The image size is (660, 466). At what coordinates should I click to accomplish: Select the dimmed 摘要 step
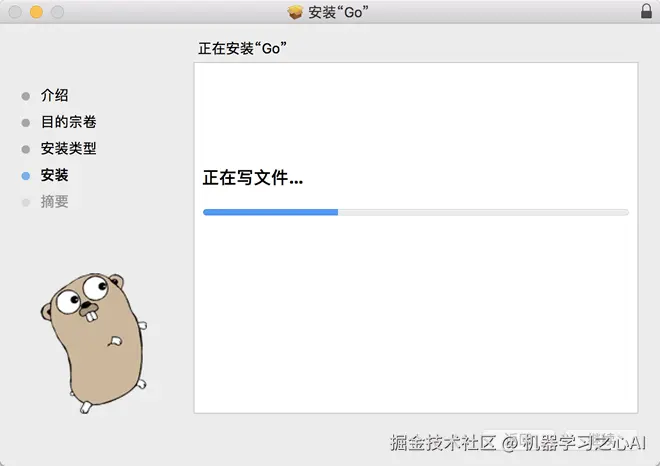click(x=54, y=202)
